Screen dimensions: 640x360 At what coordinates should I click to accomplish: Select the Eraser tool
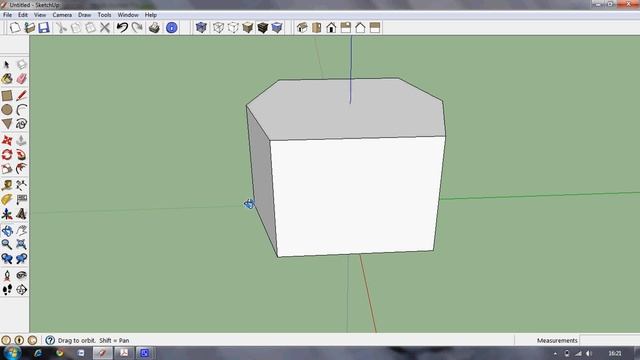click(21, 78)
